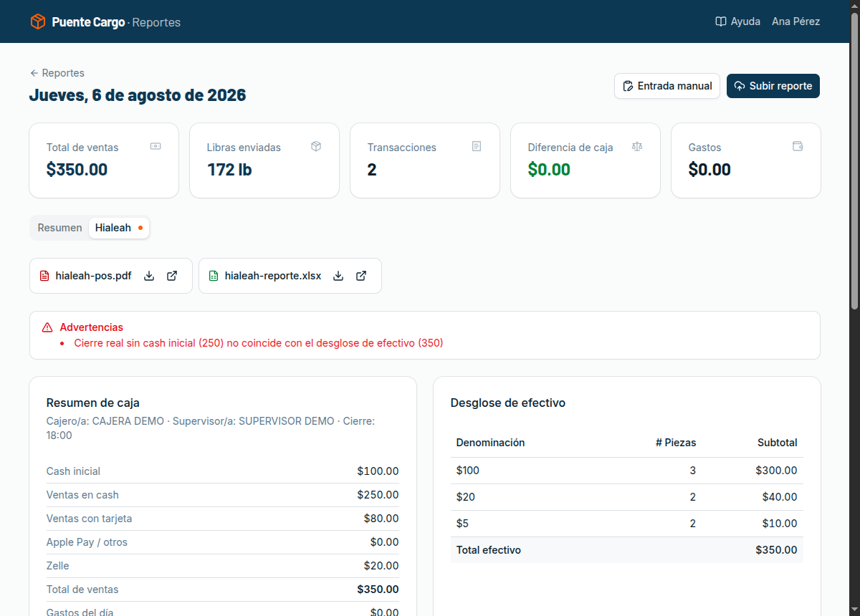Click the Desglose de efectivo heading
860x616 pixels.
(x=508, y=403)
